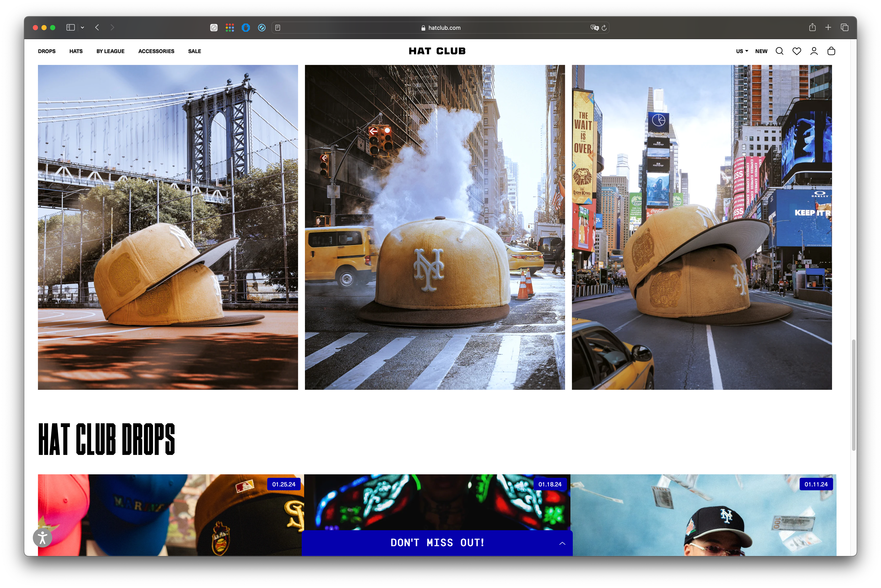This screenshot has height=588, width=881.
Task: Click the gray slashed-circle extension icon
Action: pos(214,27)
